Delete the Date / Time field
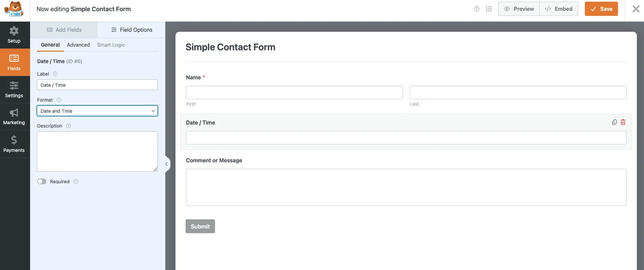Screen dimensions: 644x270 pos(623,122)
